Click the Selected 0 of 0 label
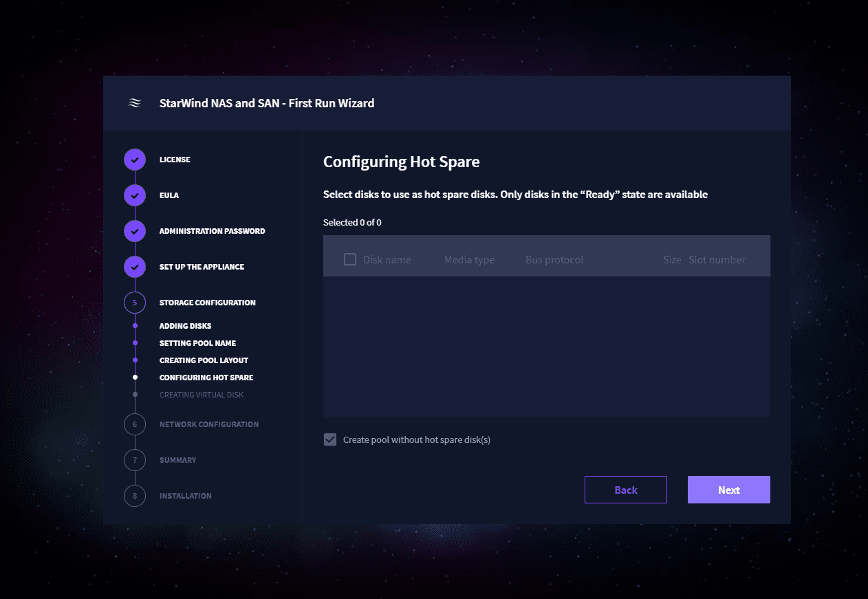This screenshot has height=599, width=868. click(352, 222)
